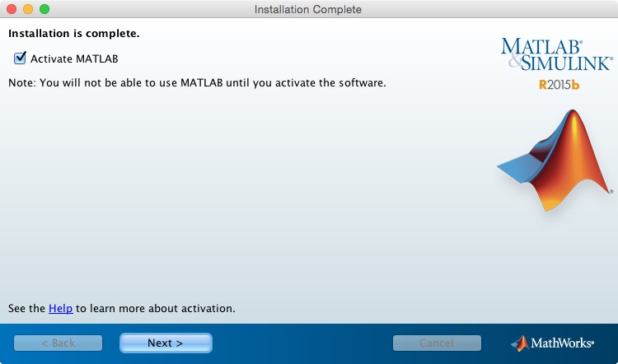
Task: Click the MathWorks logo icon in footer
Action: tap(519, 343)
